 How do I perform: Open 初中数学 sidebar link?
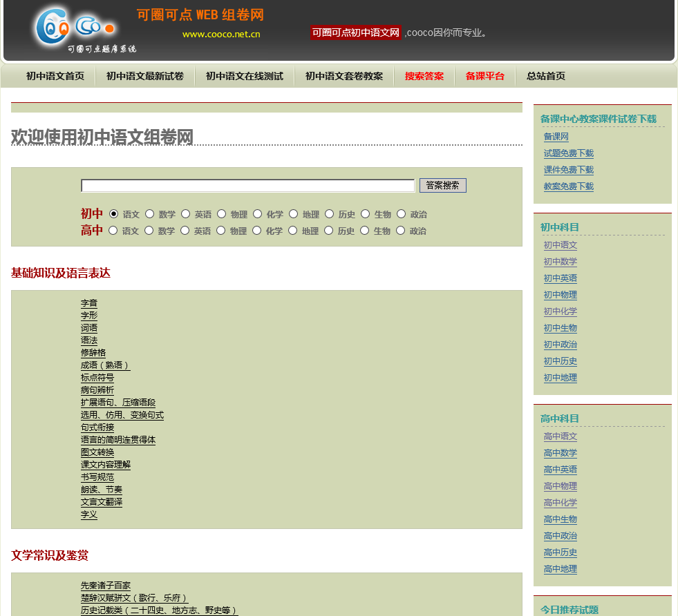pos(561,262)
